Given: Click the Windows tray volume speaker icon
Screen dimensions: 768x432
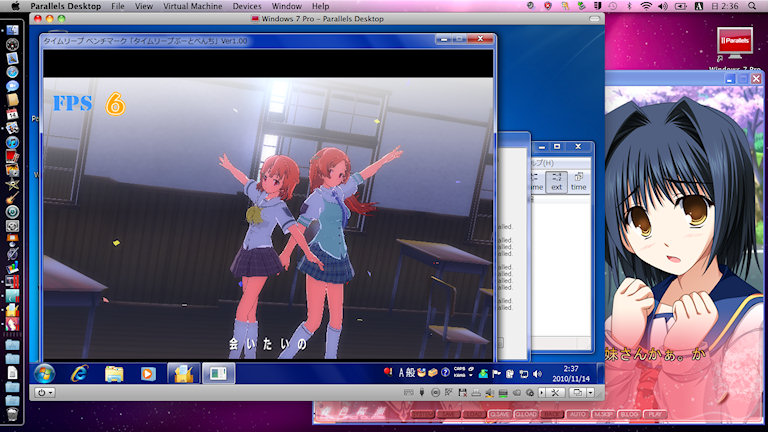Looking at the screenshot, I should 538,374.
